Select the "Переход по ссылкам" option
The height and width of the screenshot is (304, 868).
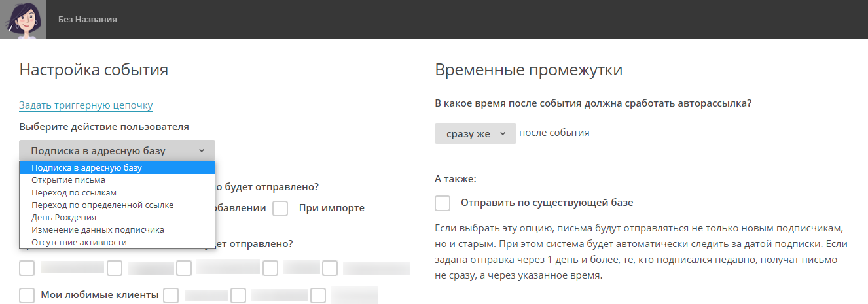click(73, 192)
